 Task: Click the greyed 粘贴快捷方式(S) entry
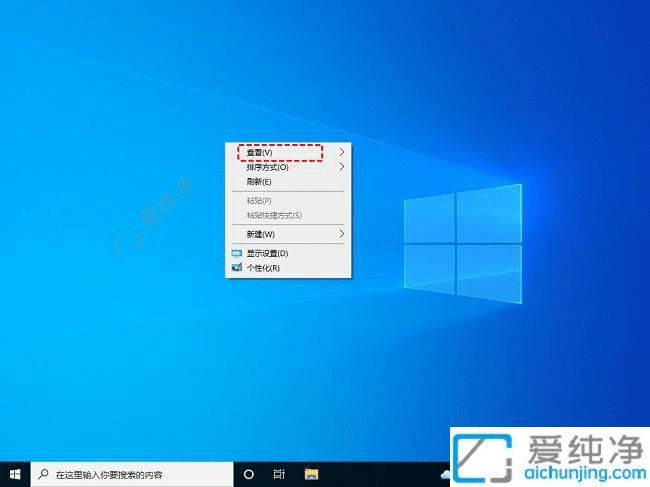coord(288,215)
